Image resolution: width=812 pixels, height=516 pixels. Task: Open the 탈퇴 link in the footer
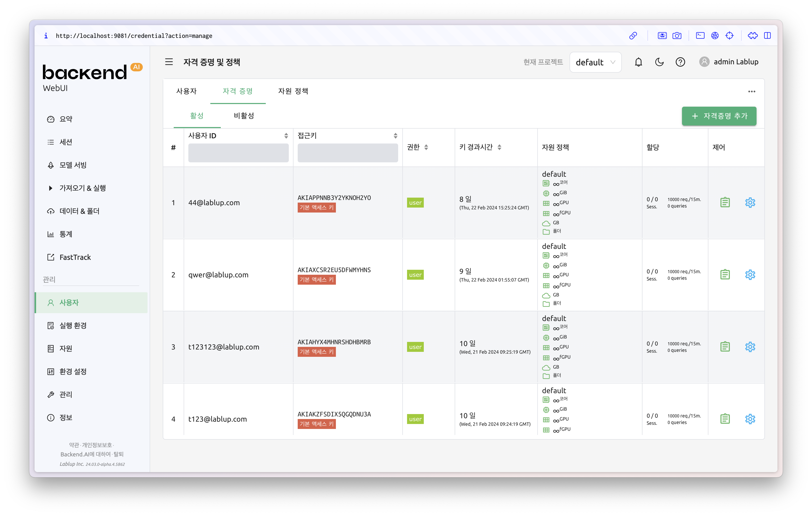(x=119, y=454)
